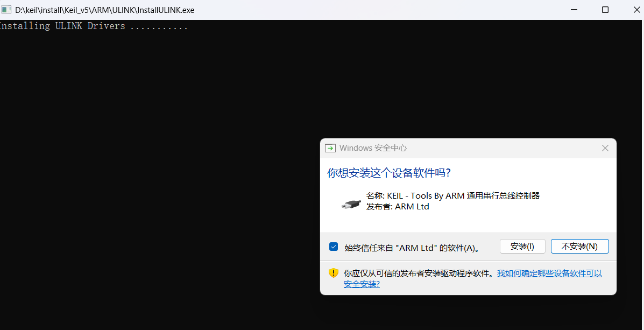Click the USB connector device icon
Screen dimensions: 644x330
tap(351, 203)
